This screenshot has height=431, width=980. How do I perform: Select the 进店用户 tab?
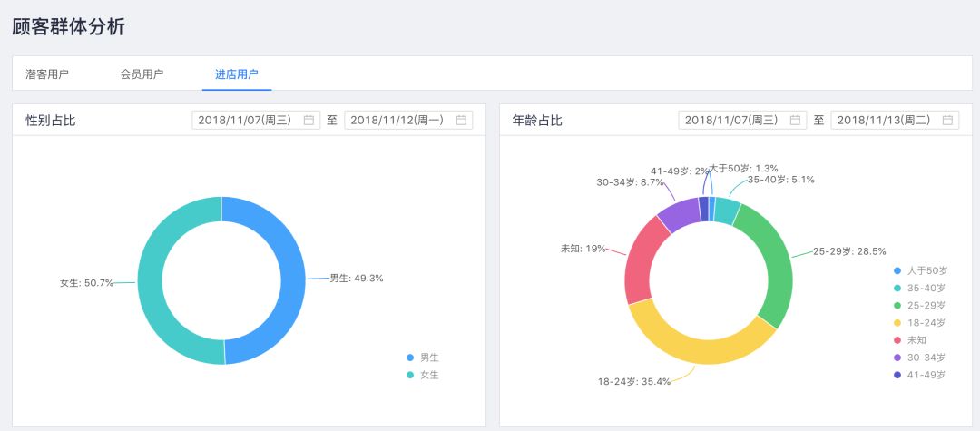click(236, 74)
